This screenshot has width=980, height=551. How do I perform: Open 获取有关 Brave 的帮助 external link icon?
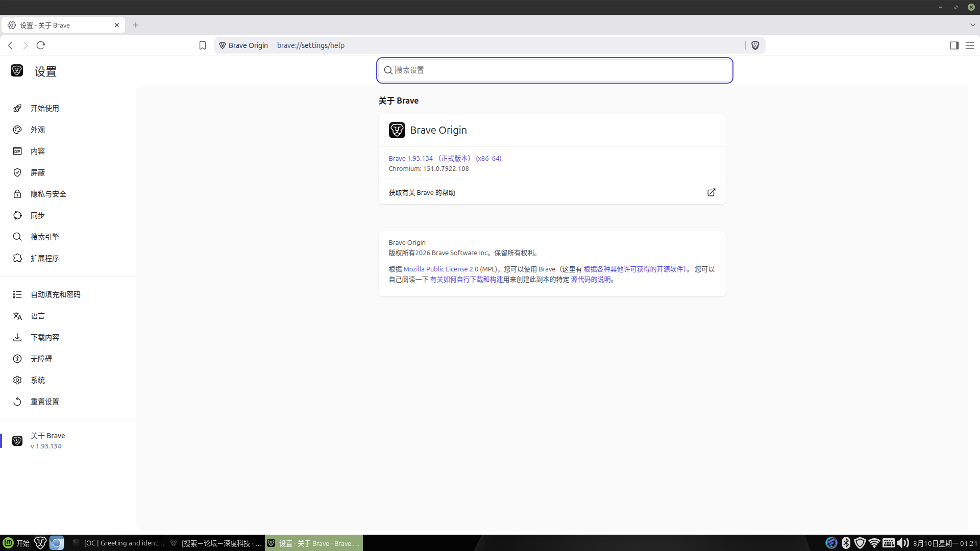(711, 192)
